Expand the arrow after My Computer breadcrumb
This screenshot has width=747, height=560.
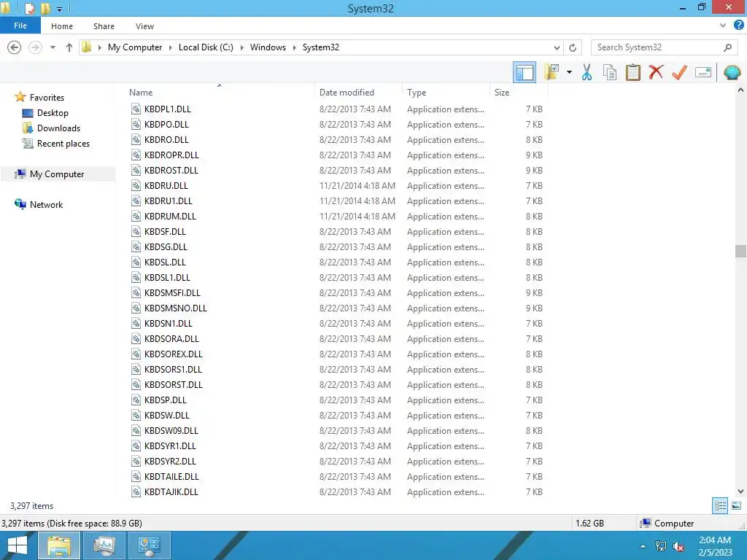pos(170,47)
